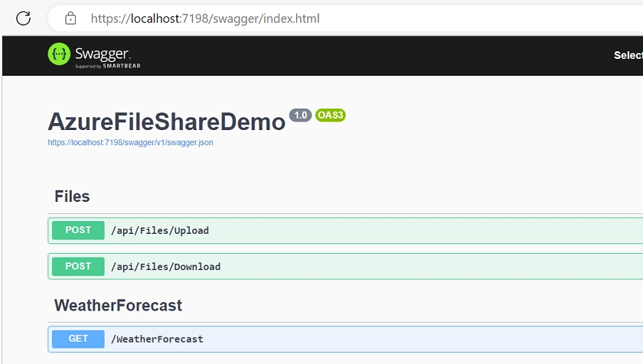Focus the browser address bar URL
Viewport: 643px width, 364px height.
click(x=205, y=18)
